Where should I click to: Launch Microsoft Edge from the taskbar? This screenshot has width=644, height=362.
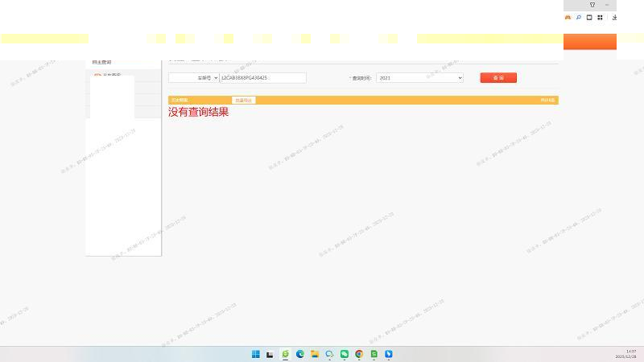(x=300, y=354)
